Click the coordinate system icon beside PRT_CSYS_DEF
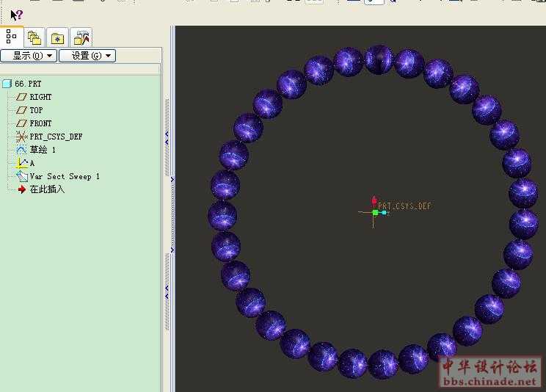 pyautogui.click(x=21, y=137)
